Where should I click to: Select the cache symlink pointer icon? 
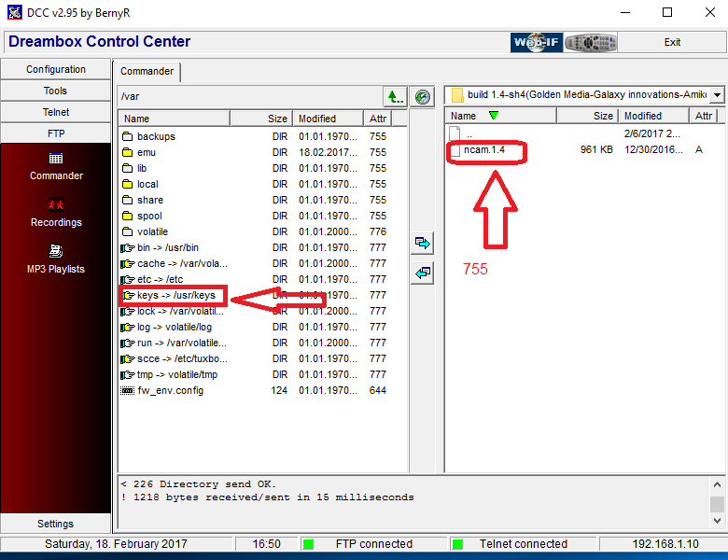tap(127, 264)
